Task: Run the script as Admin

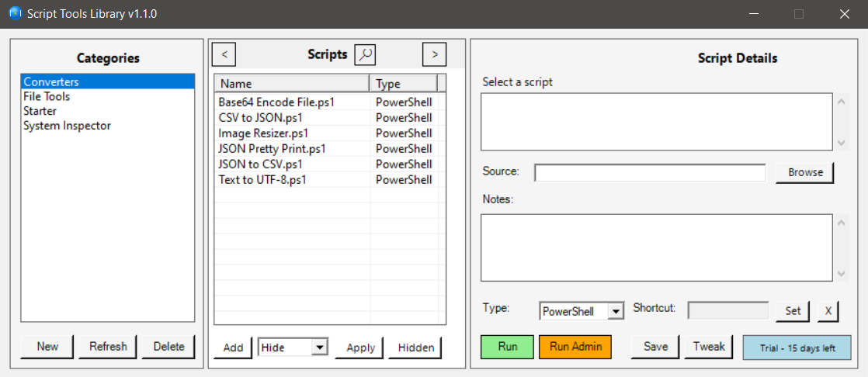Action: point(575,347)
